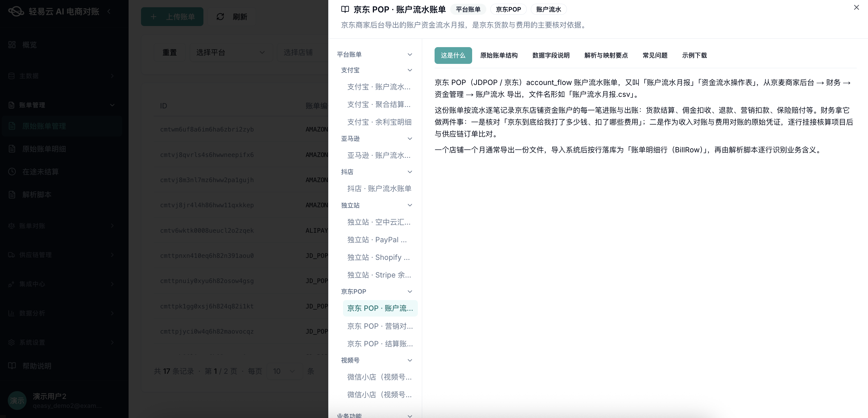Open 独立站 · PayPal doc entry
The height and width of the screenshot is (418, 868).
click(x=379, y=240)
